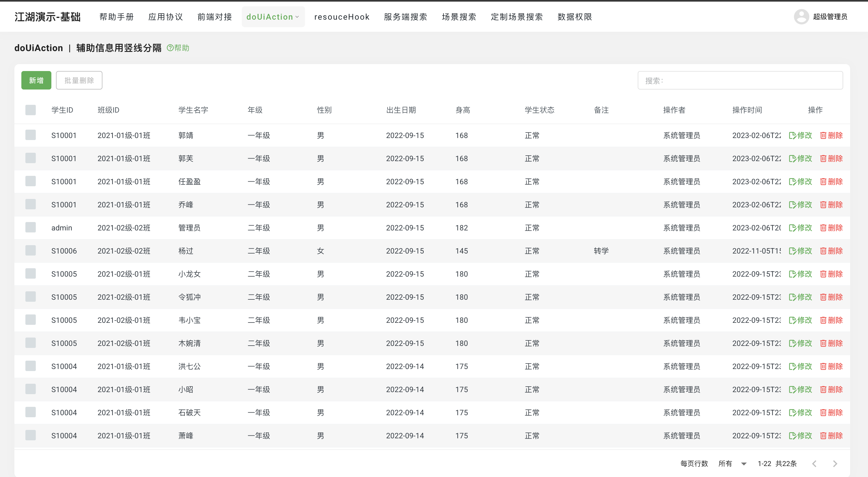868x477 pixels.
Task: Check the checkbox for 任盈盈 row
Action: coord(31,181)
